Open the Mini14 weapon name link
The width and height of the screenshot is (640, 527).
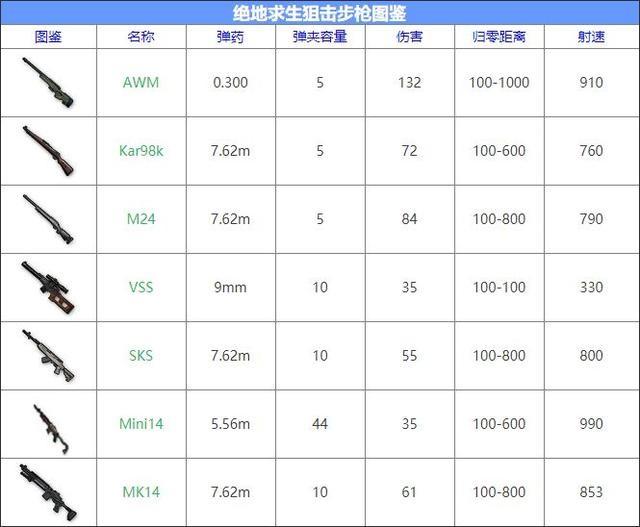141,423
